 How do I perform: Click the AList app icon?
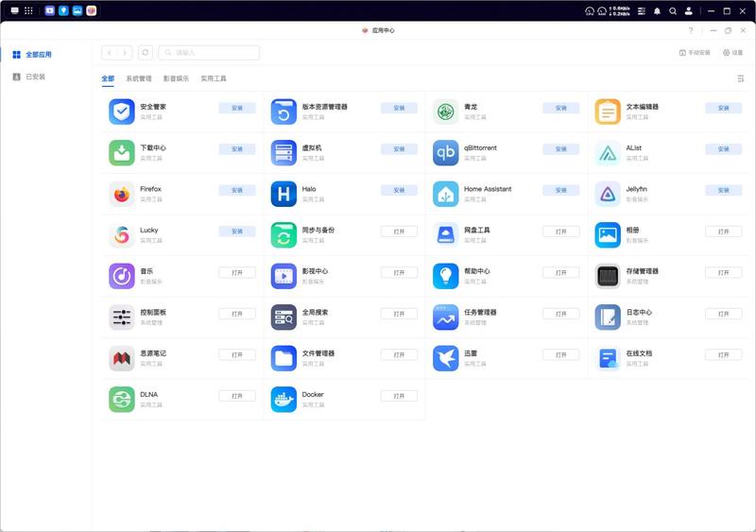pyautogui.click(x=608, y=153)
